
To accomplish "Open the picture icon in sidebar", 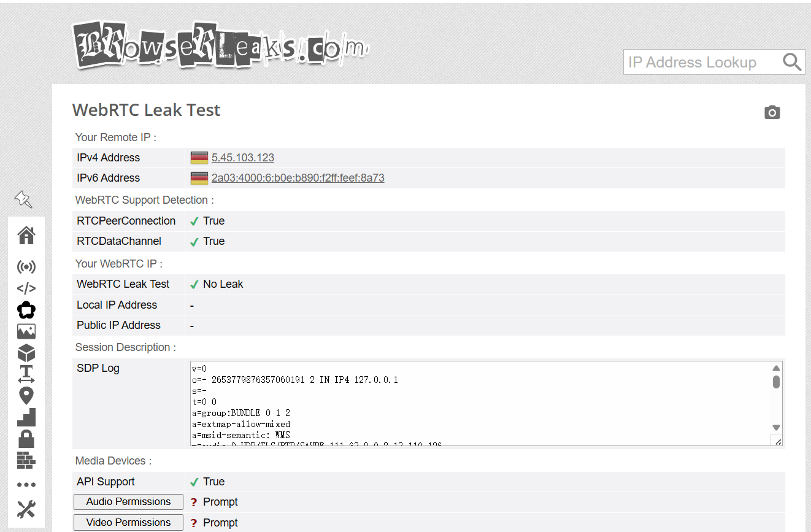I will 26,331.
